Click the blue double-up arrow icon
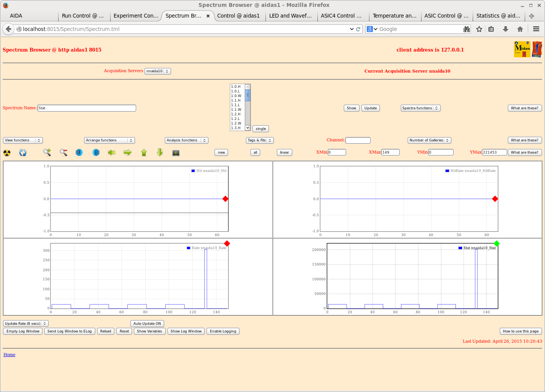The image size is (545, 392). [96, 152]
